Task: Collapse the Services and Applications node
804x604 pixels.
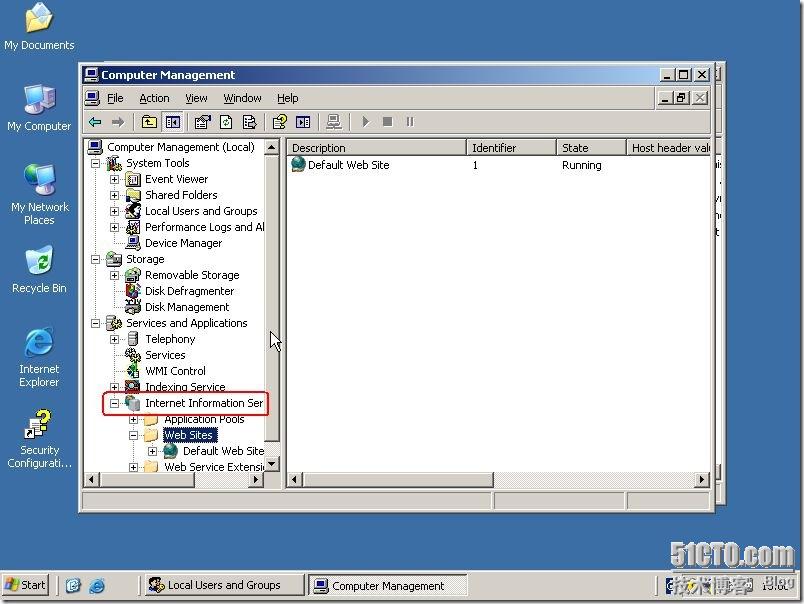Action: click(95, 324)
